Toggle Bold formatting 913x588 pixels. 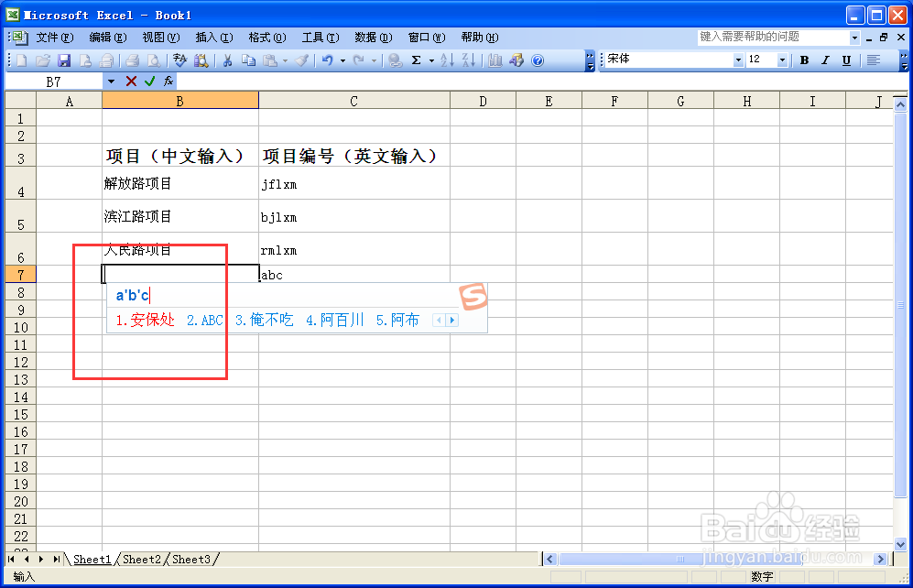coord(804,60)
